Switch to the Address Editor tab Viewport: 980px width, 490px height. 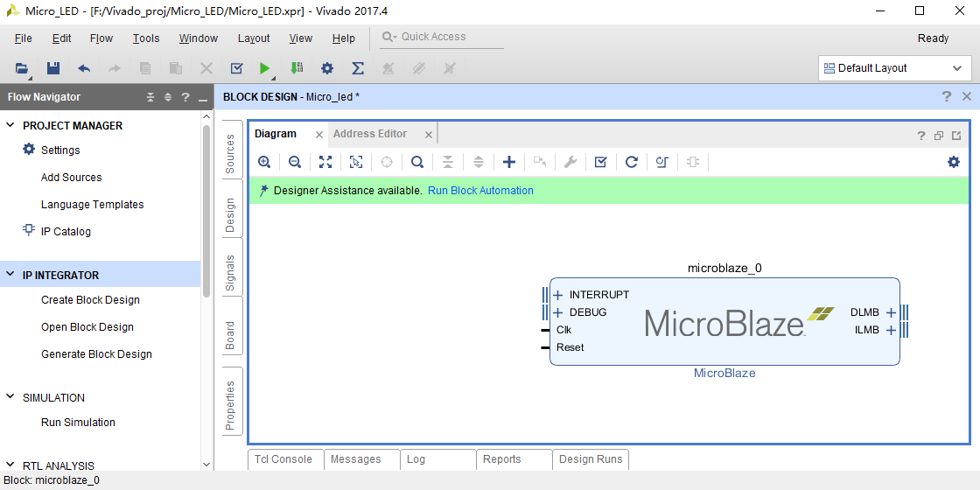(370, 134)
